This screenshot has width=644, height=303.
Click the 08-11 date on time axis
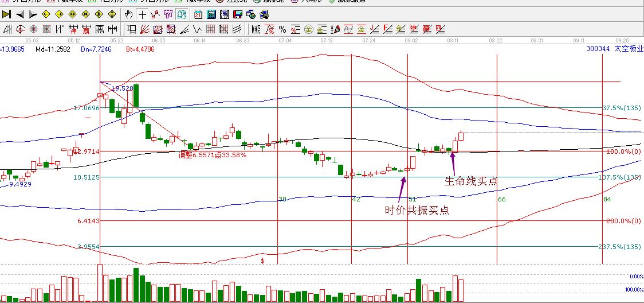[x=453, y=41]
